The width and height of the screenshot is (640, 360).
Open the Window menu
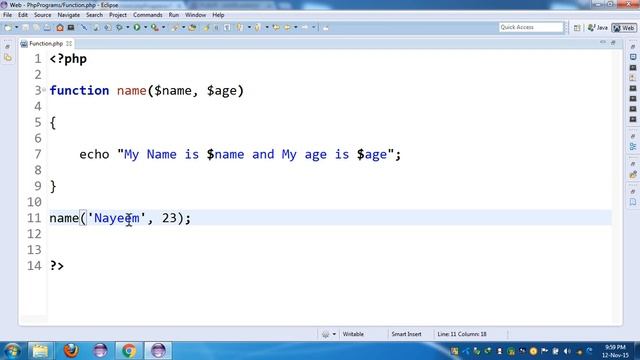[196, 15]
